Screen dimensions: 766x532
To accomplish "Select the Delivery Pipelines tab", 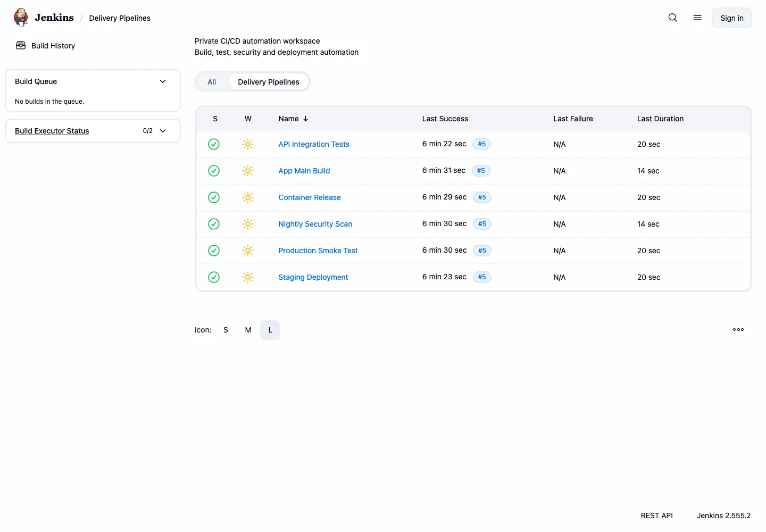I will (x=269, y=82).
